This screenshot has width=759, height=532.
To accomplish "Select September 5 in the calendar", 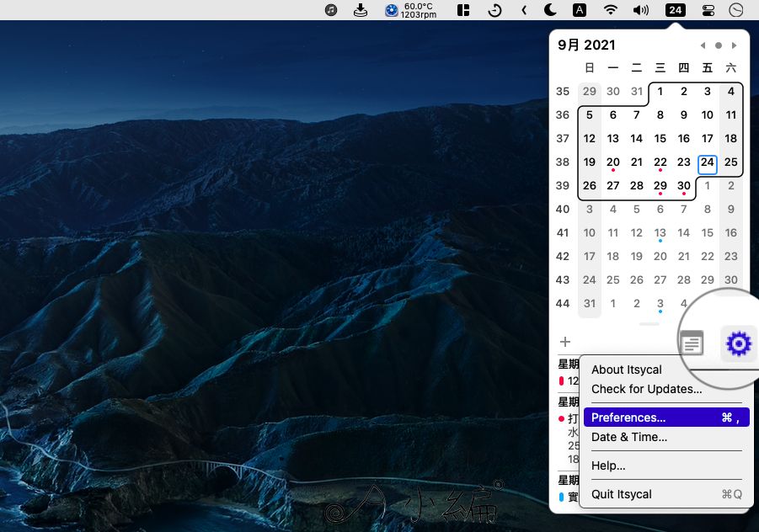I will [x=589, y=115].
